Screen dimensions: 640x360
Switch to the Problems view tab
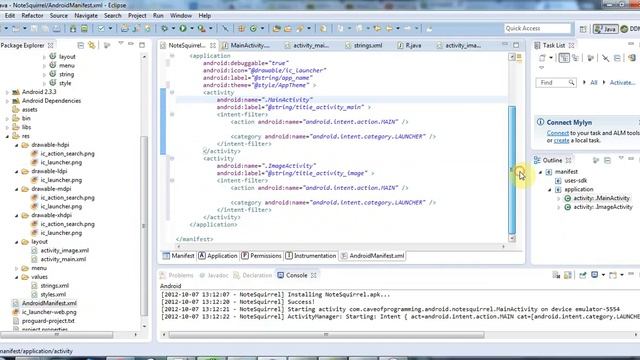point(177,276)
